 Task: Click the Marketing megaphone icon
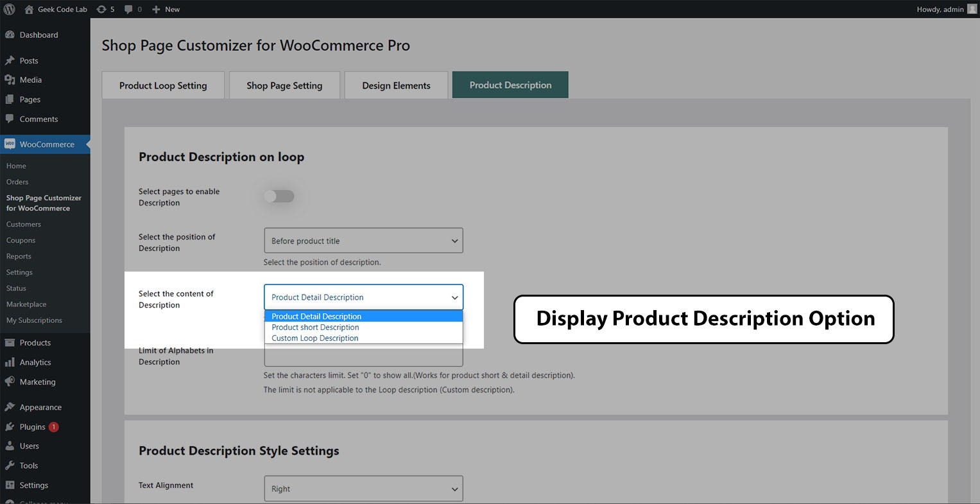[10, 381]
